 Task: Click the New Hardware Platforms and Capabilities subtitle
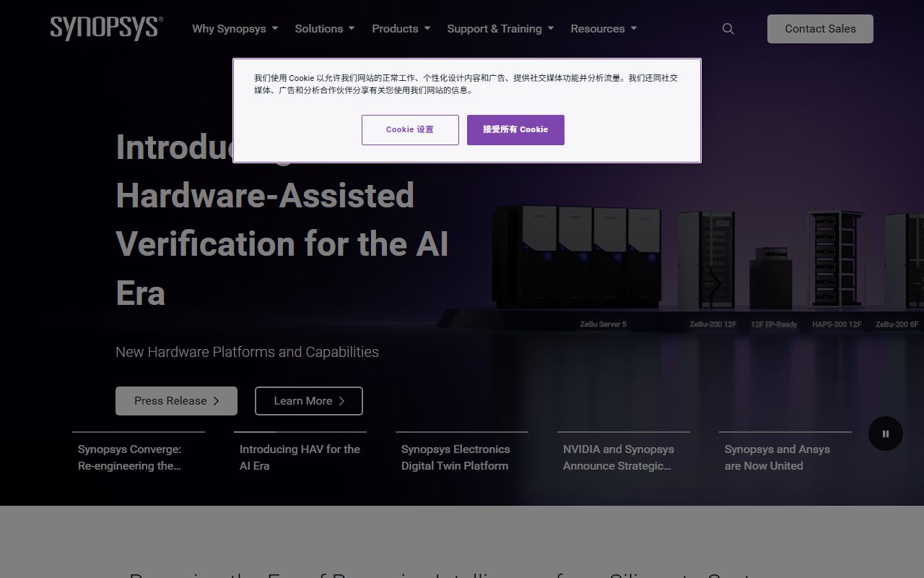[247, 352]
